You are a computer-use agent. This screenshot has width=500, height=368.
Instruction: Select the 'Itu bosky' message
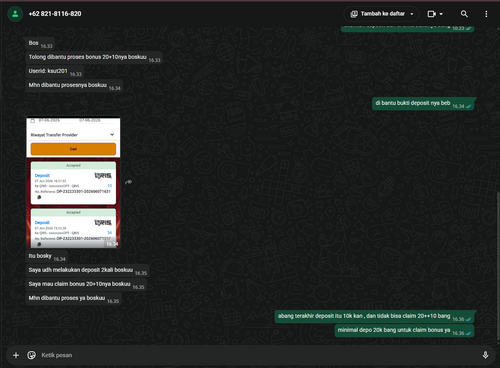click(47, 256)
